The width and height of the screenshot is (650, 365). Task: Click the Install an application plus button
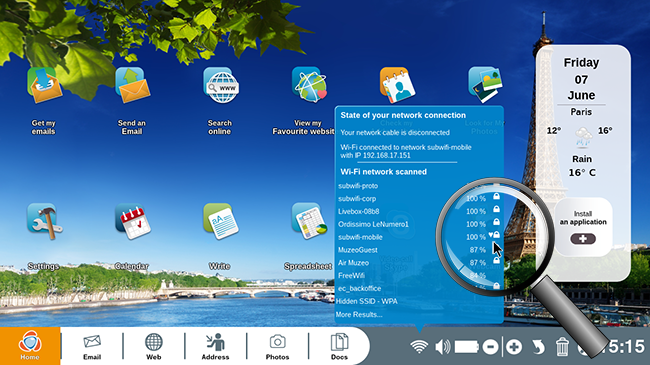click(x=583, y=239)
